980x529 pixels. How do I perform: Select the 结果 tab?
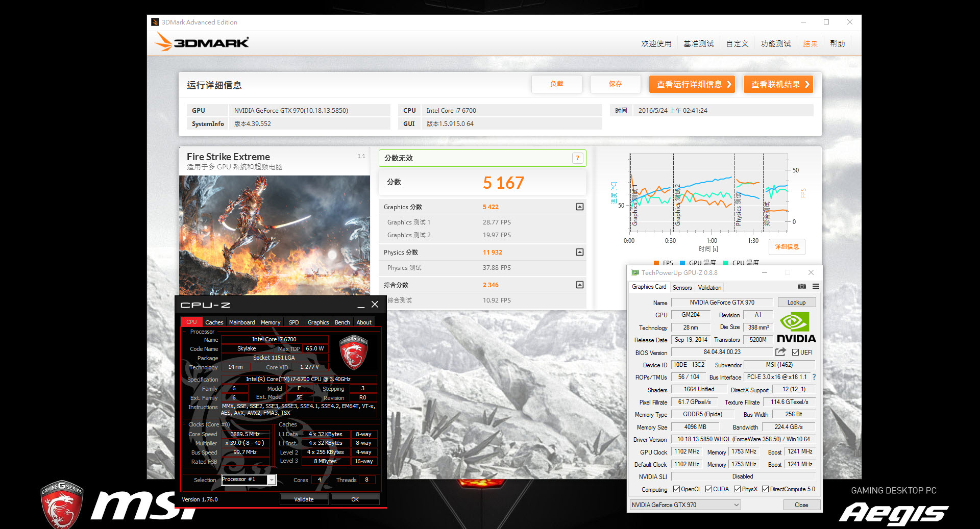[810, 44]
